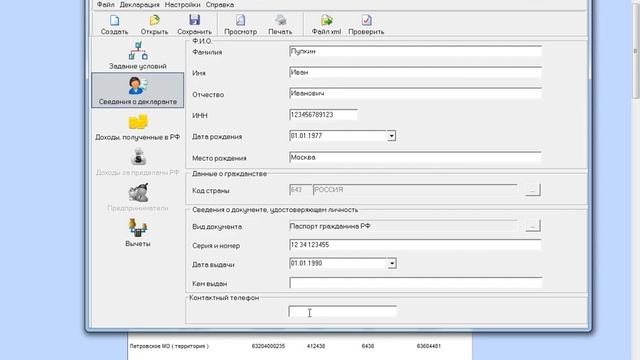Image resolution: width=640 pixels, height=360 pixels.
Task: Click the Создать (create) toolbar icon
Action: click(114, 24)
